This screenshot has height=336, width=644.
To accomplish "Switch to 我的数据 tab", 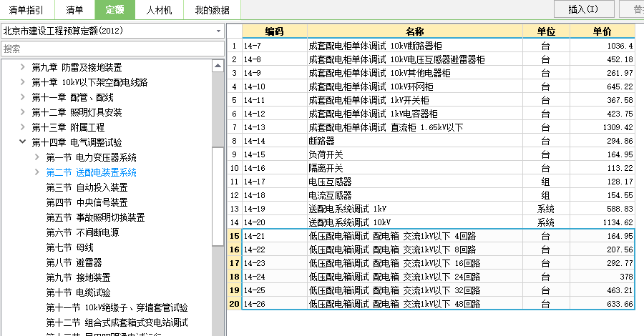I will click(x=212, y=10).
